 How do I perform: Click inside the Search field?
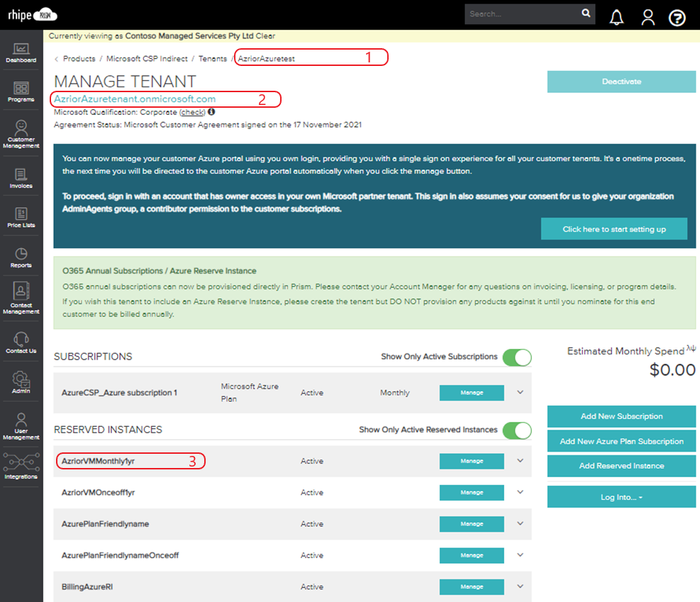525,13
